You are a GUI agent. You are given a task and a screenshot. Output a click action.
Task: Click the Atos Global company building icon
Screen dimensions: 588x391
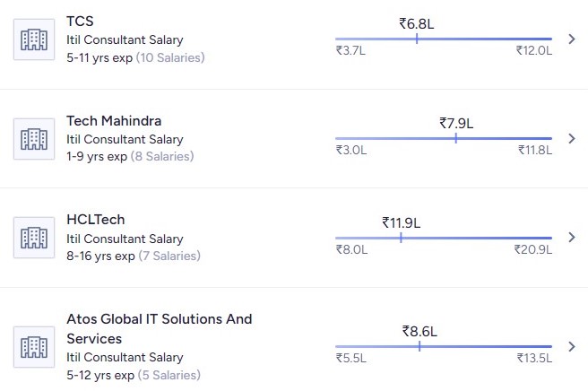(34, 347)
